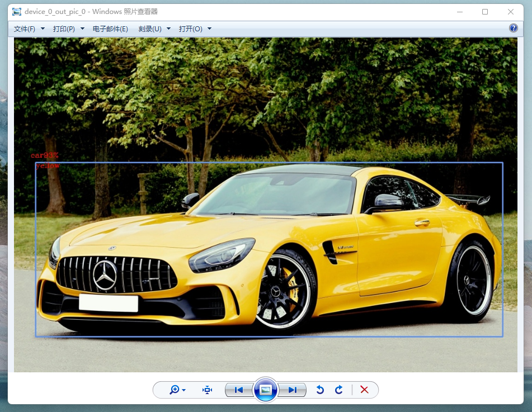The height and width of the screenshot is (412, 532).
Task: Click the blue help question mark icon
Action: [514, 28]
